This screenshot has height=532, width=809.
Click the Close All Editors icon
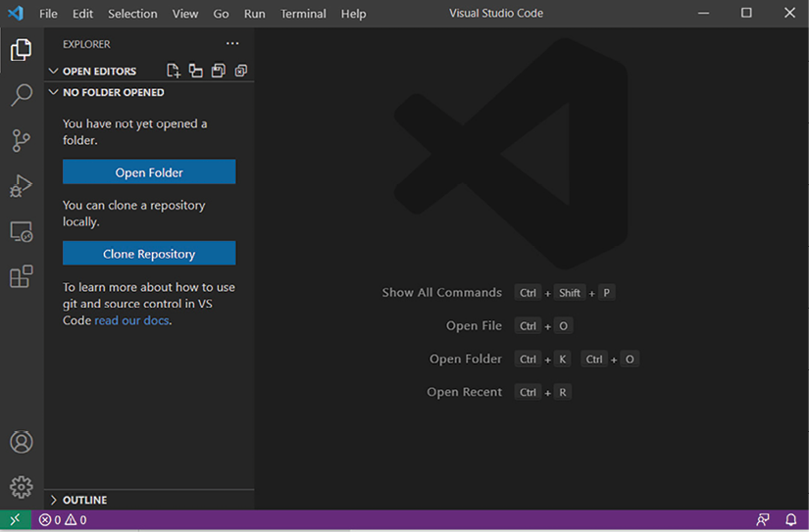click(241, 71)
